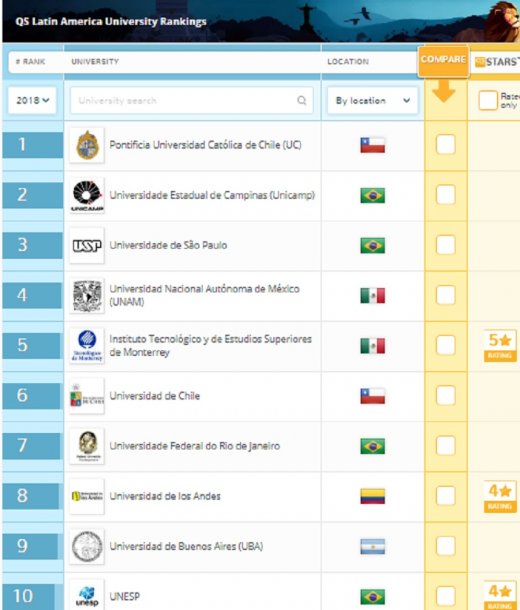Viewport: 520px width, 610px height.
Task: Click rank number 1 cell
Action: coord(32,145)
